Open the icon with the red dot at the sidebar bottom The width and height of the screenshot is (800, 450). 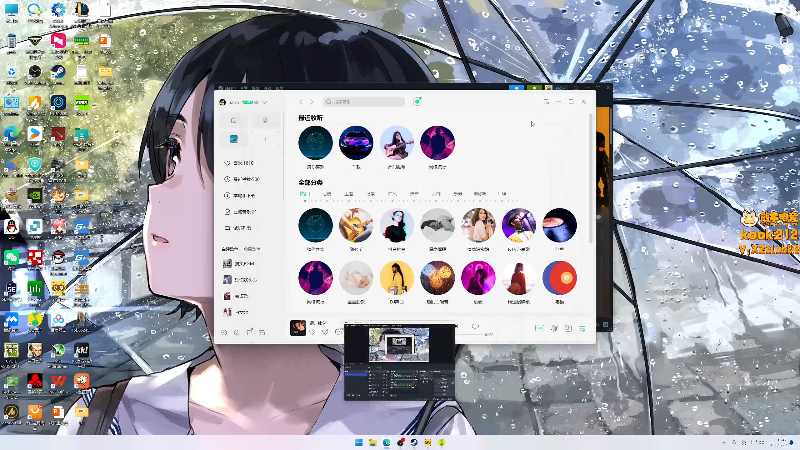coord(249,332)
